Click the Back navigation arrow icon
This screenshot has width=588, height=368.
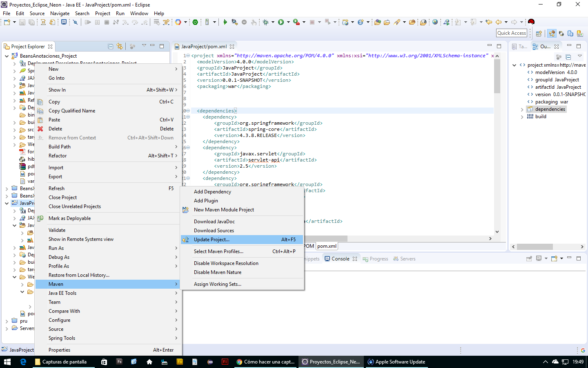coord(499,22)
